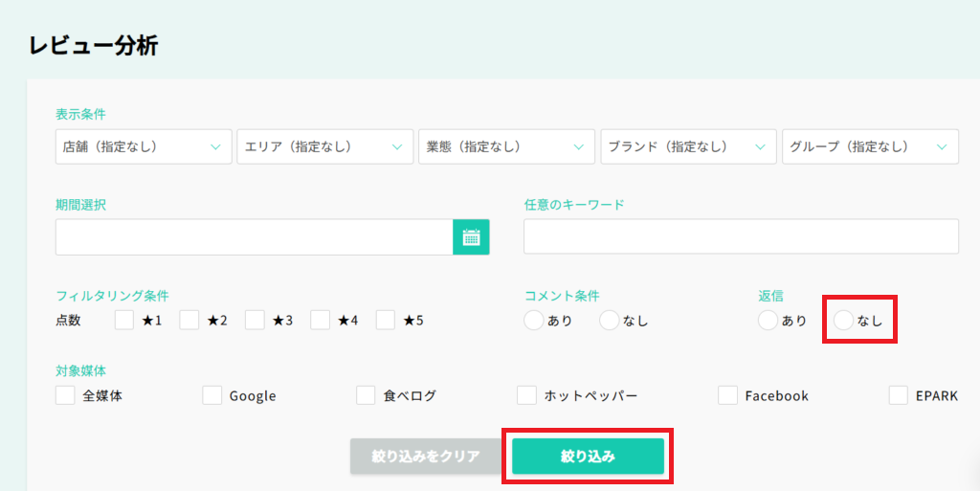
Task: Select なし under 返信
Action: pyautogui.click(x=844, y=321)
